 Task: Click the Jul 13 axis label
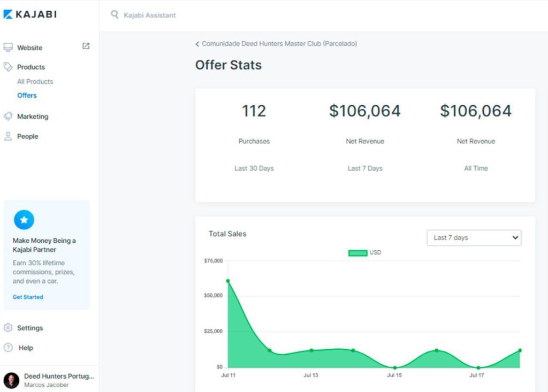[311, 375]
